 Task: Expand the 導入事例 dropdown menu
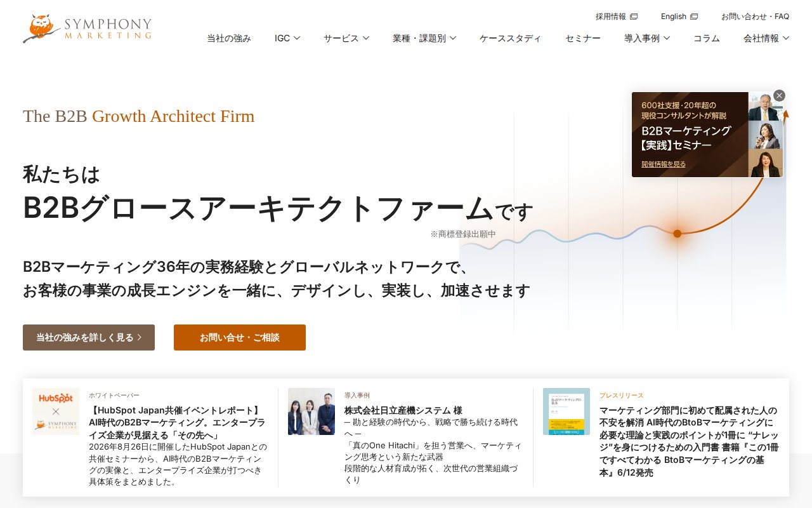647,38
